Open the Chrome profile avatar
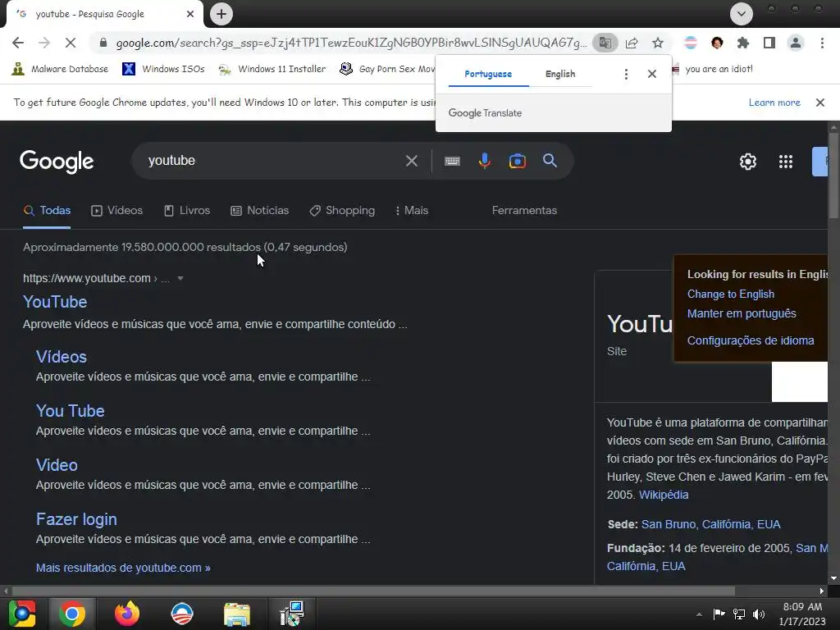The width and height of the screenshot is (840, 630). (x=796, y=43)
